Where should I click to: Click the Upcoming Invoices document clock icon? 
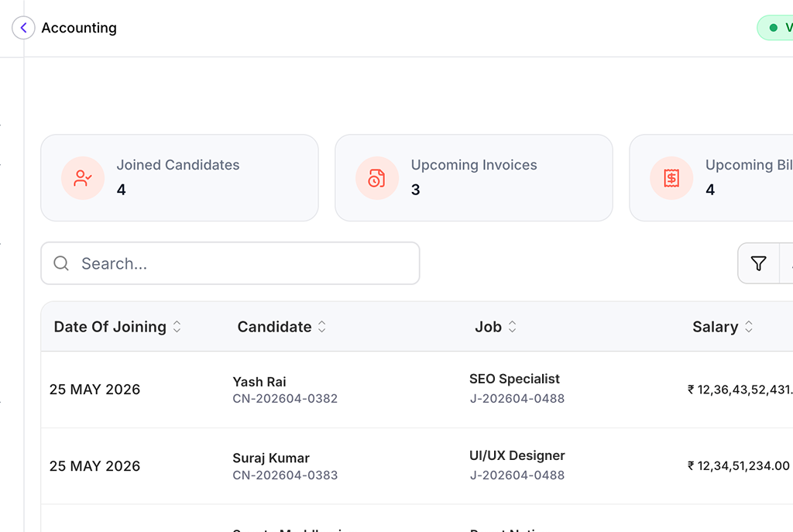pyautogui.click(x=377, y=178)
